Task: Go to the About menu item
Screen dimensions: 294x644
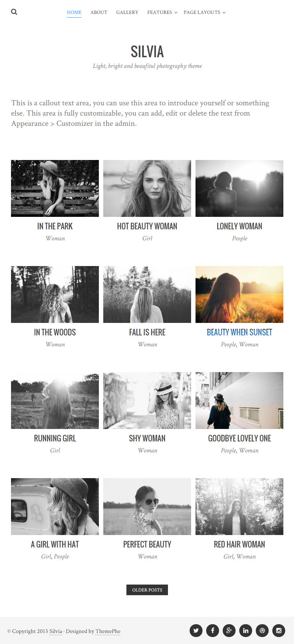Action: 99,12
